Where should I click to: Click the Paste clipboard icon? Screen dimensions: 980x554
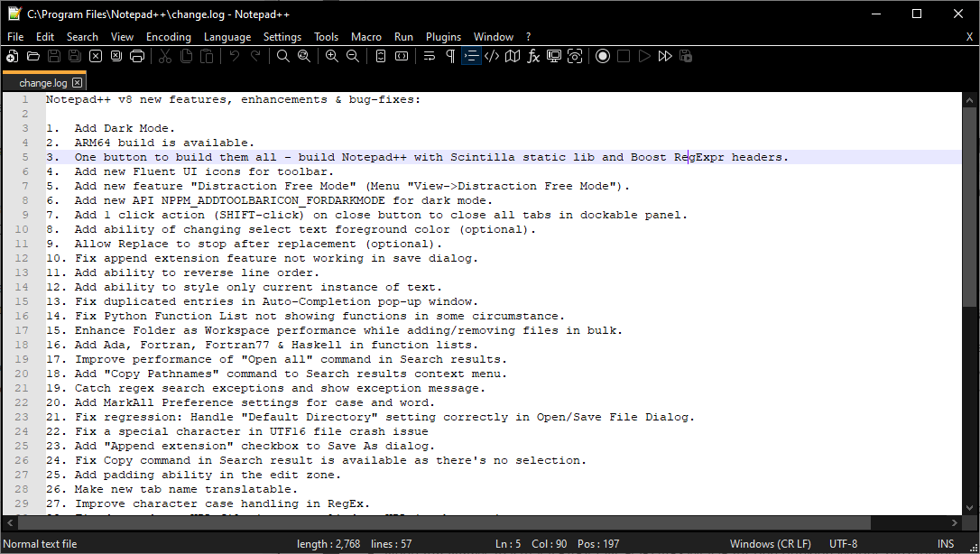point(207,56)
